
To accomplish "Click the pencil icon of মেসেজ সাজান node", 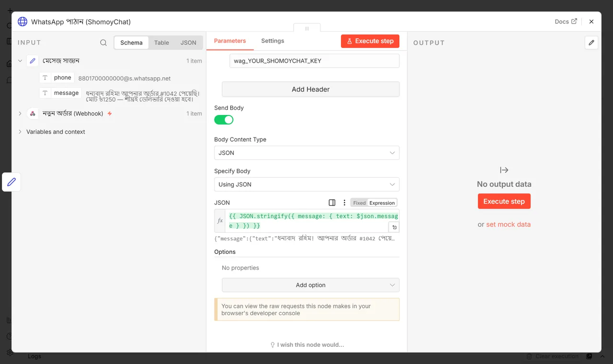I will [x=33, y=61].
